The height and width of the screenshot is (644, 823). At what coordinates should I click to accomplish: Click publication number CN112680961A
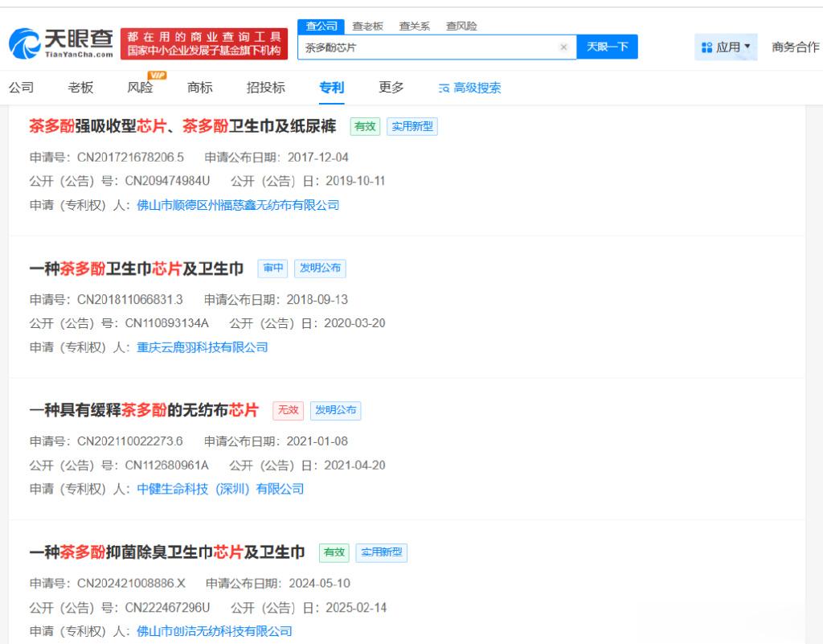pyautogui.click(x=166, y=466)
